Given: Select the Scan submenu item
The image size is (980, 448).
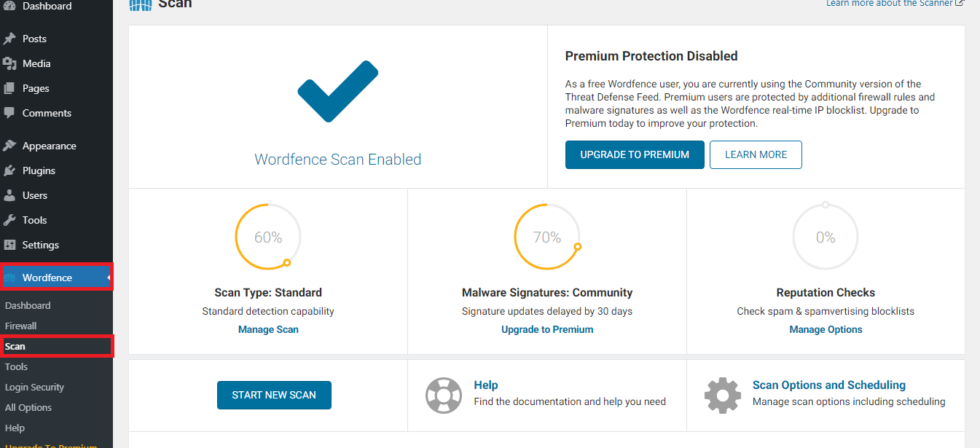Looking at the screenshot, I should tap(56, 346).
